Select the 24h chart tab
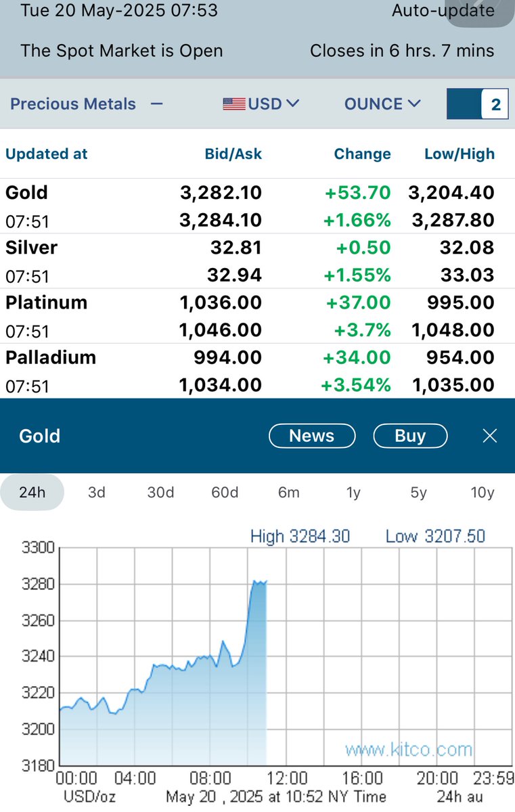Image resolution: width=515 pixels, height=812 pixels. pyautogui.click(x=32, y=493)
